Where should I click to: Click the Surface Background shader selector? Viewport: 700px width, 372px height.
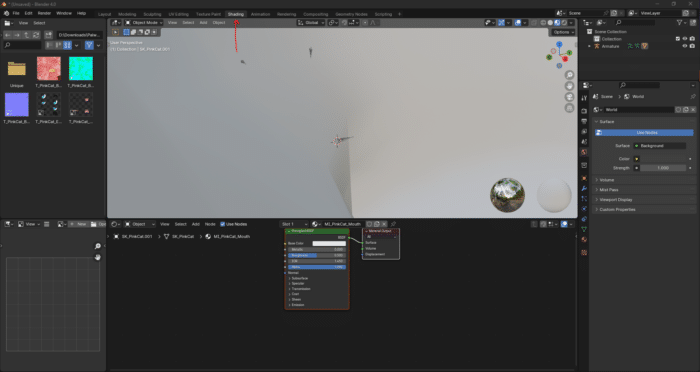pos(660,146)
